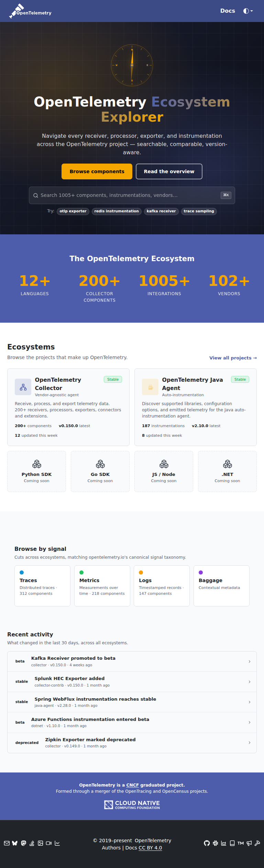
Task: Click the Go SDK boxes icon
Action: (x=100, y=464)
